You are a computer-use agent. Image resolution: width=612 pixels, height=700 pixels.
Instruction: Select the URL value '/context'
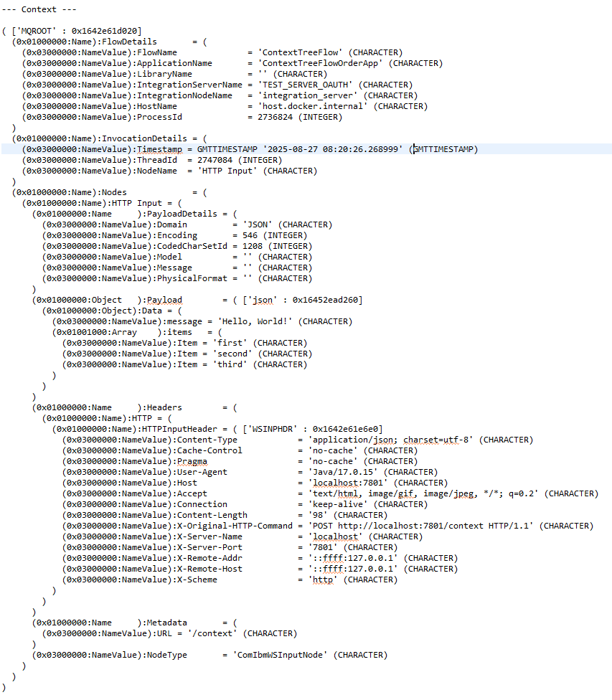[212, 633]
